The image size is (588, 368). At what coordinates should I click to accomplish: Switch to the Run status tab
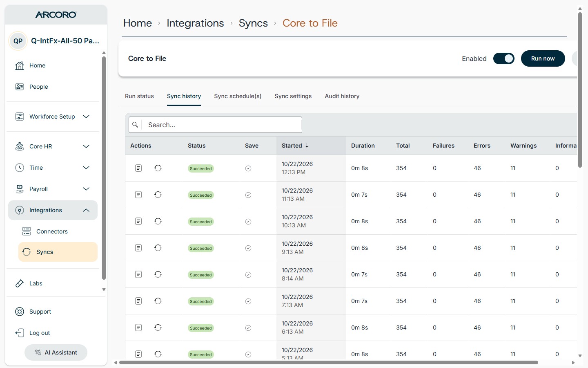tap(139, 96)
